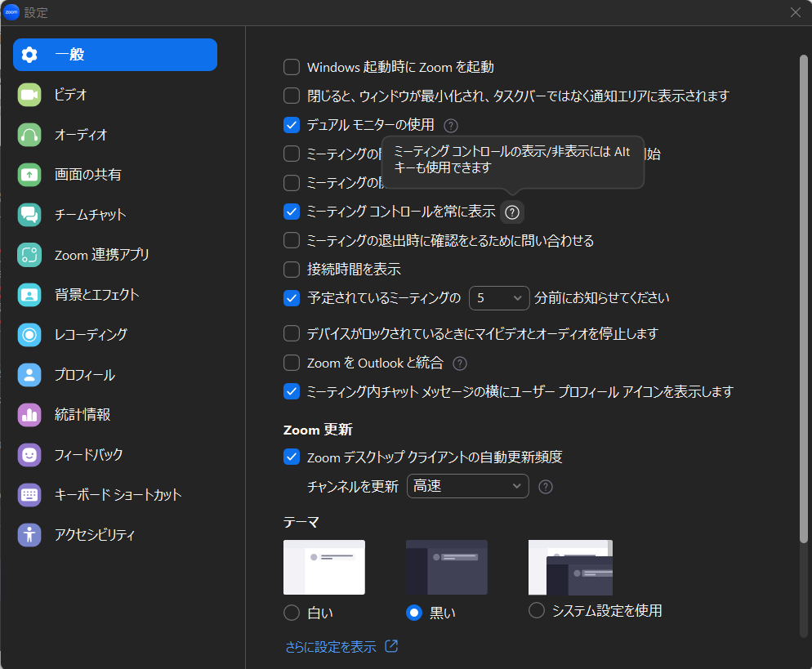Click the ビデオ camera icon in sidebar
The width and height of the screenshot is (812, 669).
[29, 95]
